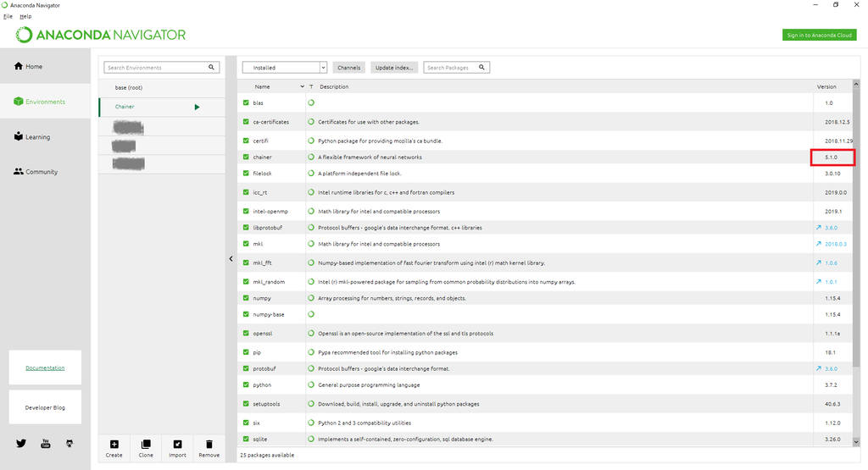Click the setuptools package name
Viewport: 868px width, 470px height.
pyautogui.click(x=266, y=404)
